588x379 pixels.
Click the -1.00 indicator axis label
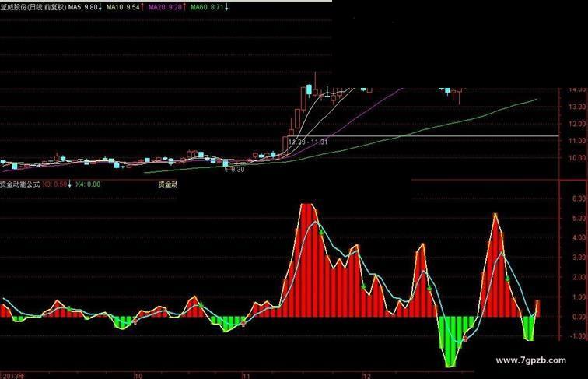577,336
